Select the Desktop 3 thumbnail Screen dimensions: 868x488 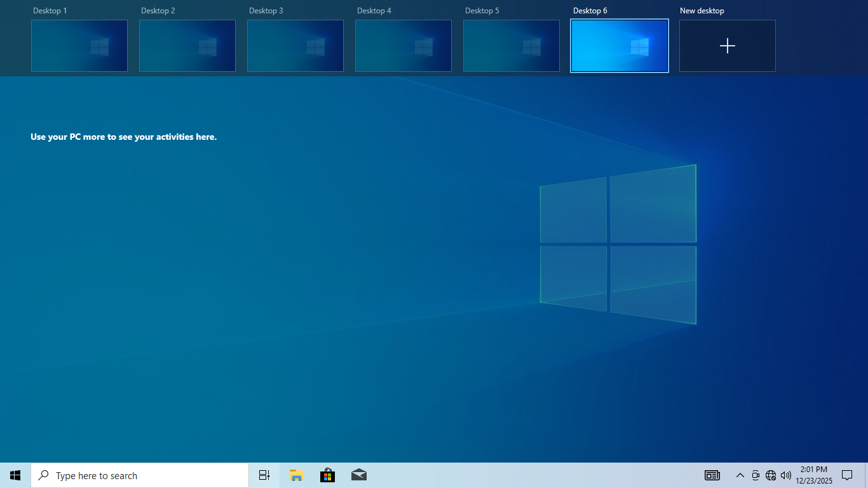coord(295,46)
